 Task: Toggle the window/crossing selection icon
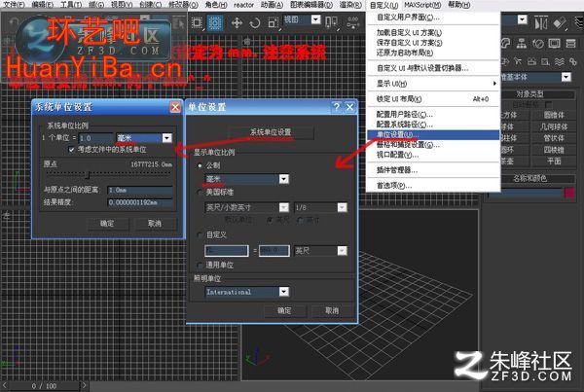215,23
